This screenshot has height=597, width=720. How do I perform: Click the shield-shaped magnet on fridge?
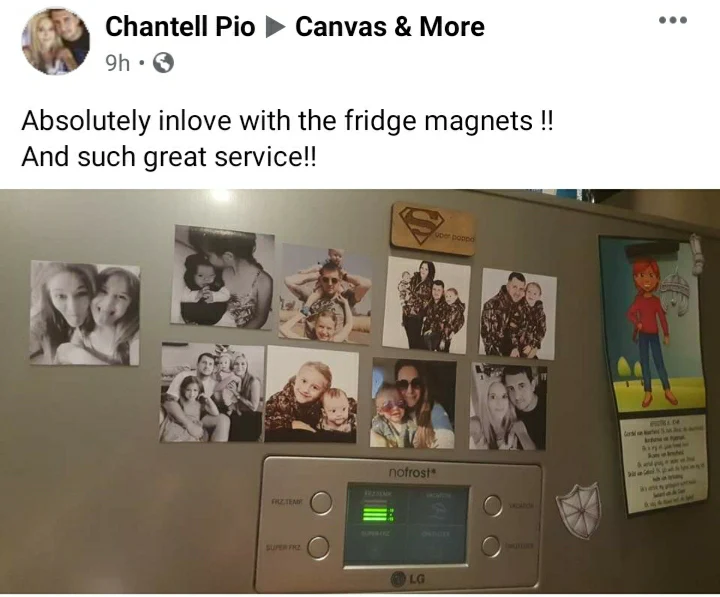pos(579,510)
